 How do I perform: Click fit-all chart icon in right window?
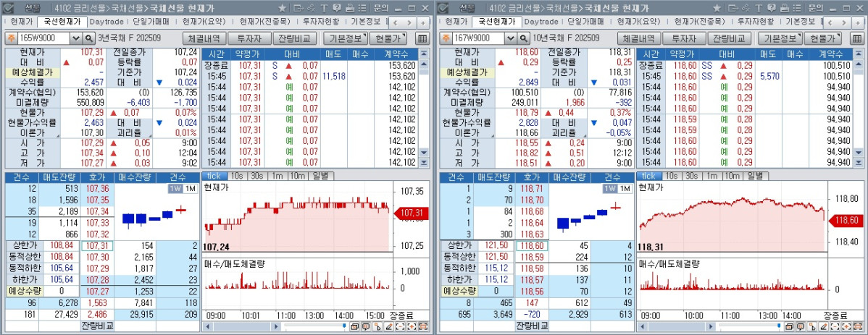coord(857,327)
